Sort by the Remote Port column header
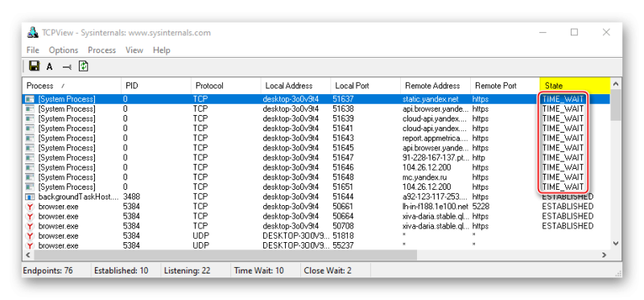 click(x=506, y=86)
